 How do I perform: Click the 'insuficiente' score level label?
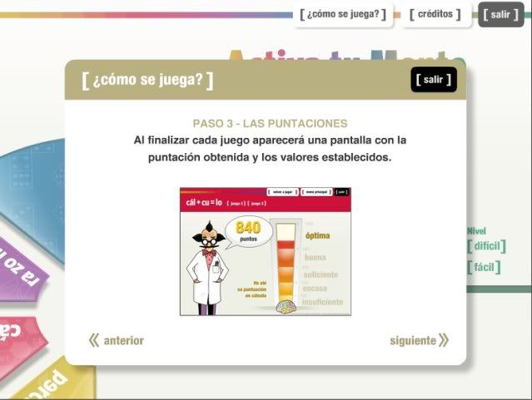[323, 302]
